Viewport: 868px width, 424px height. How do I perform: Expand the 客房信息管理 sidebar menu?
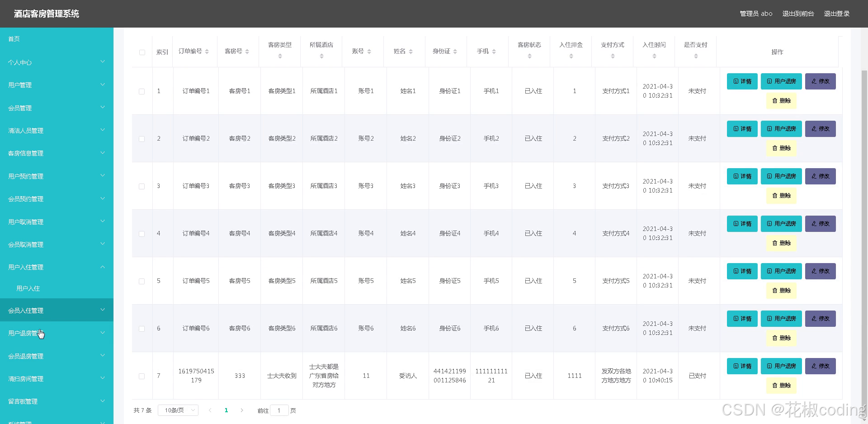57,153
